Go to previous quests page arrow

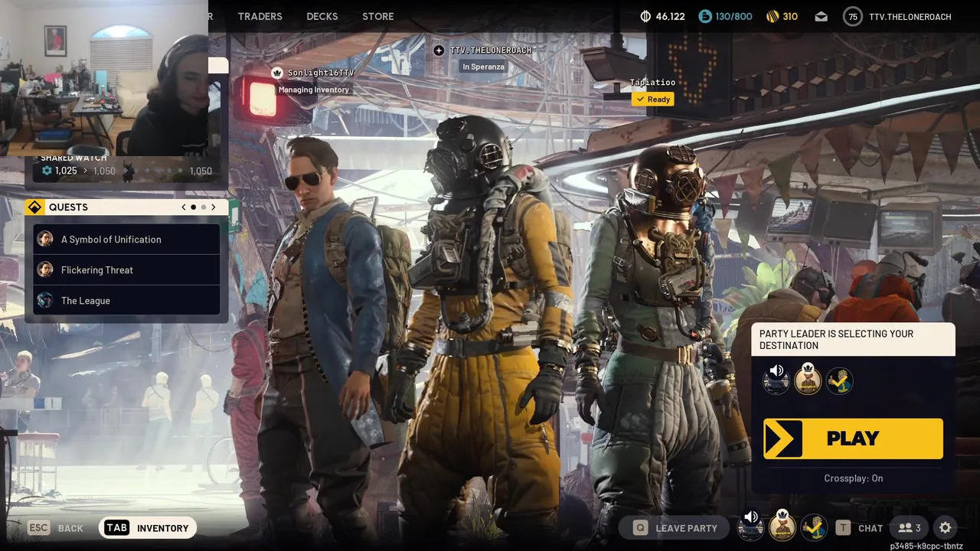[184, 207]
